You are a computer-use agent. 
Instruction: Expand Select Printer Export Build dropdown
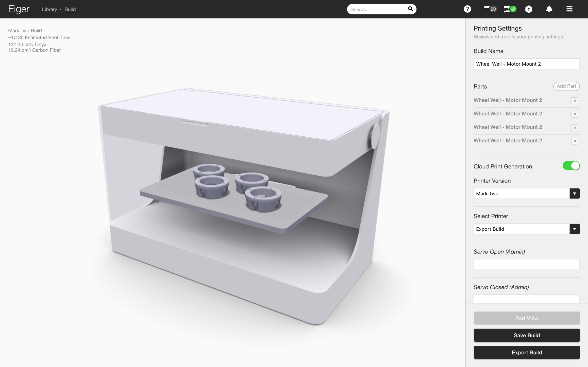coord(575,229)
